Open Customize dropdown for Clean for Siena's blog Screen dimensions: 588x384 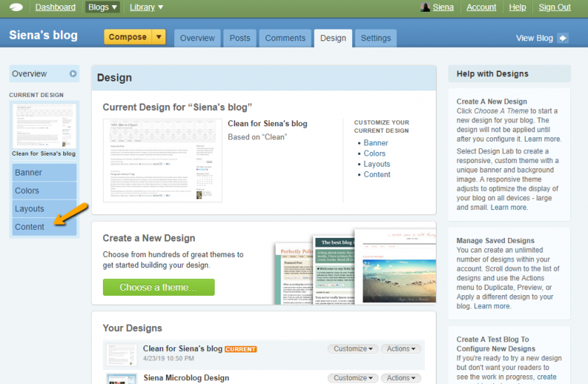coord(353,349)
